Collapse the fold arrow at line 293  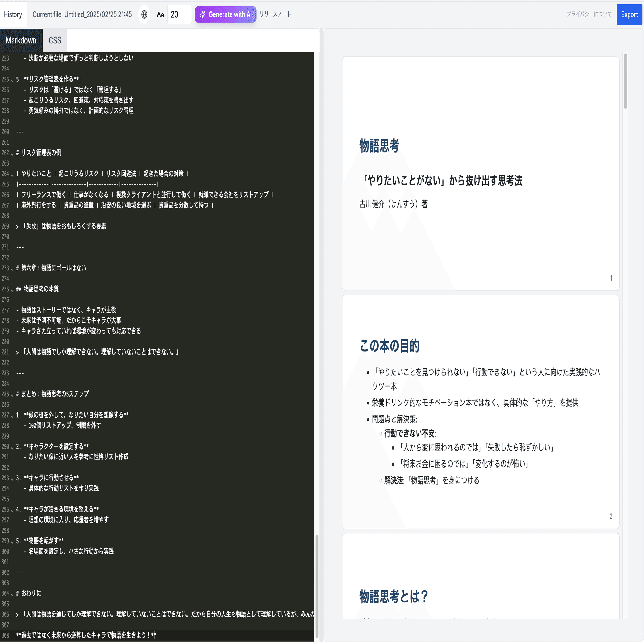pyautogui.click(x=12, y=479)
